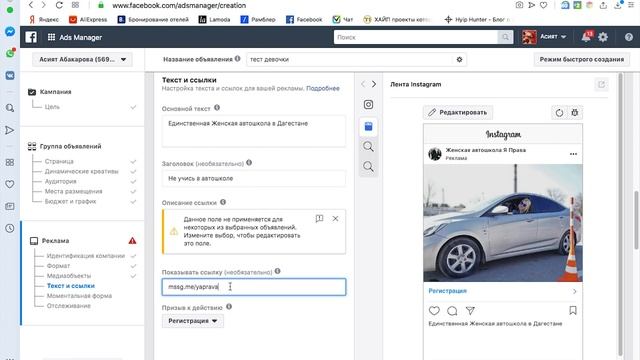The width and height of the screenshot is (640, 360).
Task: Open VK in browser sidebar
Action: point(10,76)
